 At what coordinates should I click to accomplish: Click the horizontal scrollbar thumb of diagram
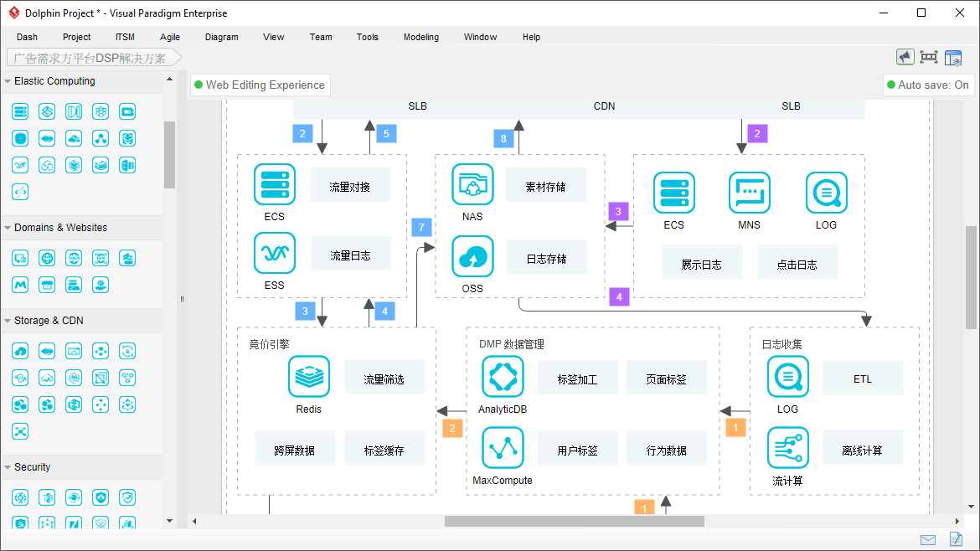point(575,521)
